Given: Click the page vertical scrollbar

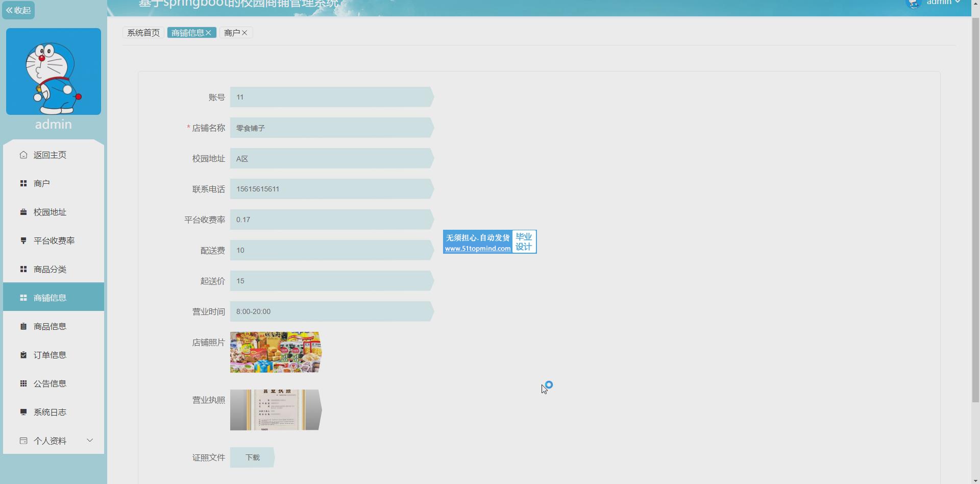Looking at the screenshot, I should (975, 209).
